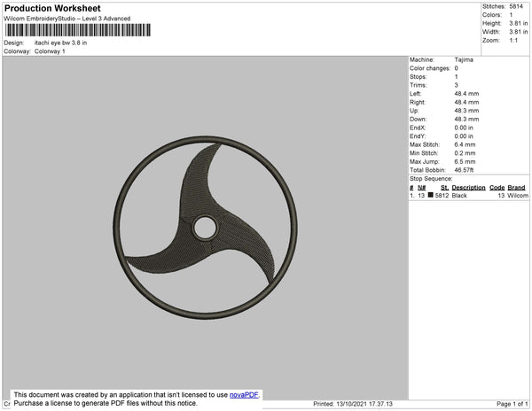Select the 'Black' description cell
Screen dimensions: 532x411
(459, 196)
